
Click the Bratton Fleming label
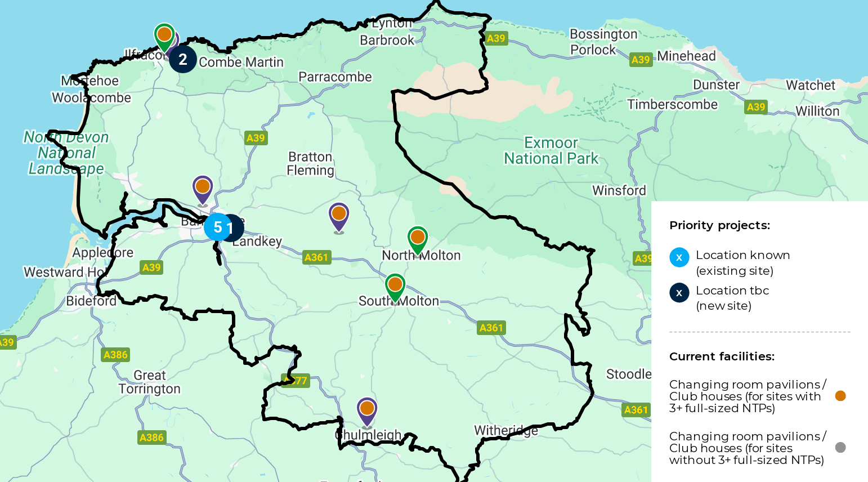coord(311,164)
